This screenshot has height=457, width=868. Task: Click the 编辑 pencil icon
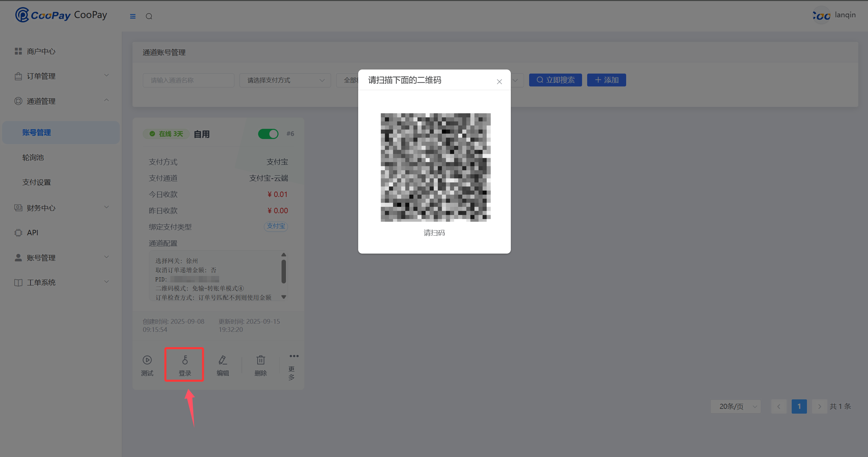point(223,360)
